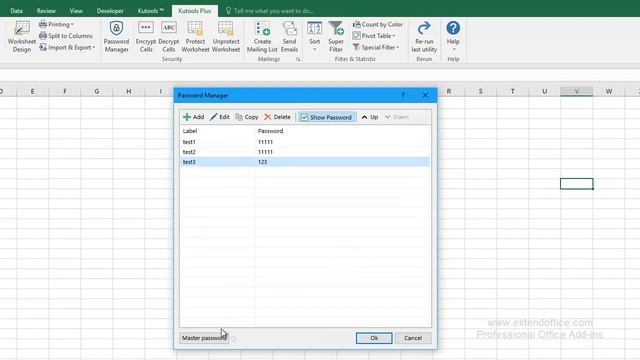
Task: Click Count by Color
Action: pos(378,24)
